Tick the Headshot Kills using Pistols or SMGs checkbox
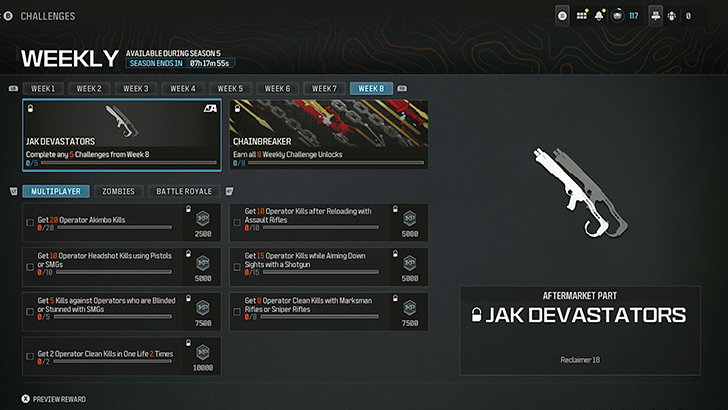Image resolution: width=728 pixels, height=410 pixels. click(30, 267)
